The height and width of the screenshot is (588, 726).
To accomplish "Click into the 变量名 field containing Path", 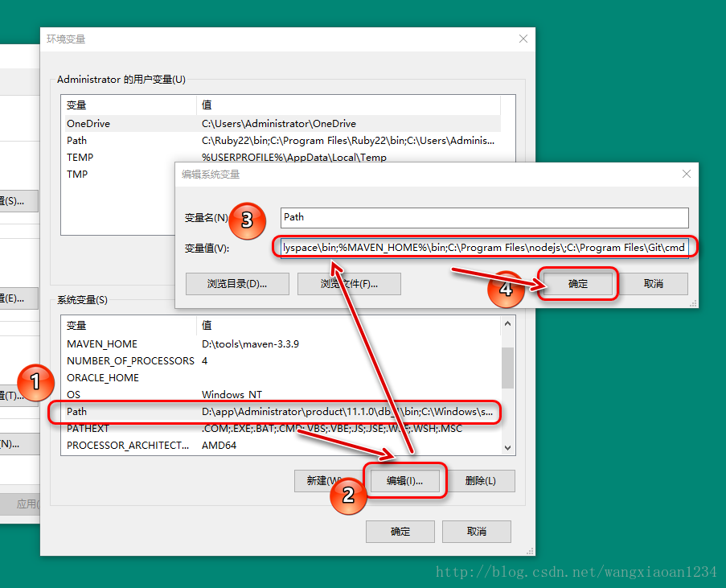I will coord(484,217).
